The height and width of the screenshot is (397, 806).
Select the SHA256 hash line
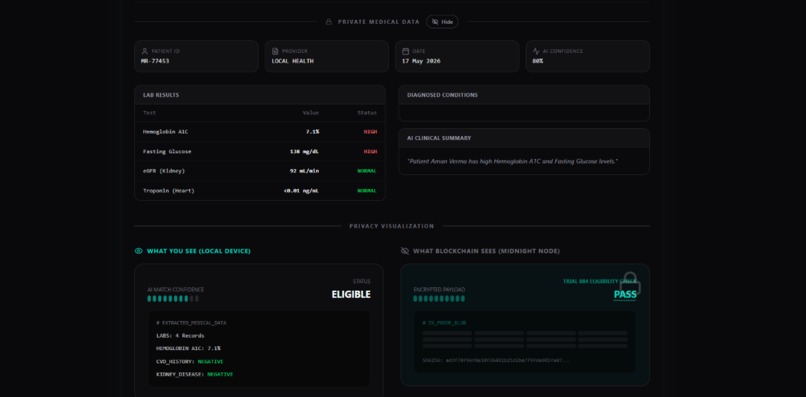click(496, 360)
